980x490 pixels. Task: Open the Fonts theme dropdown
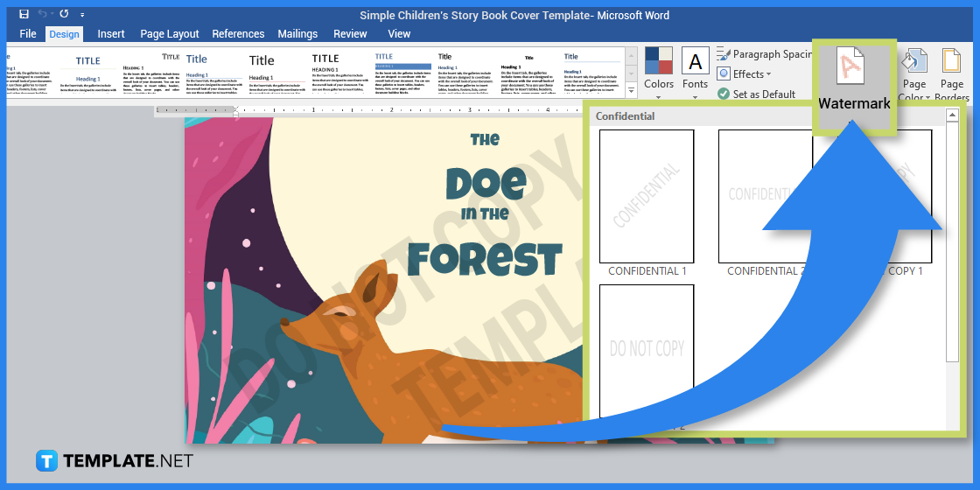(695, 73)
